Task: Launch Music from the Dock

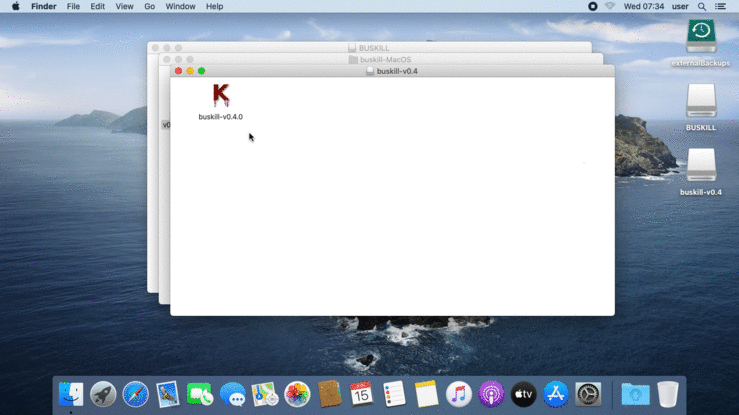Action: point(459,394)
